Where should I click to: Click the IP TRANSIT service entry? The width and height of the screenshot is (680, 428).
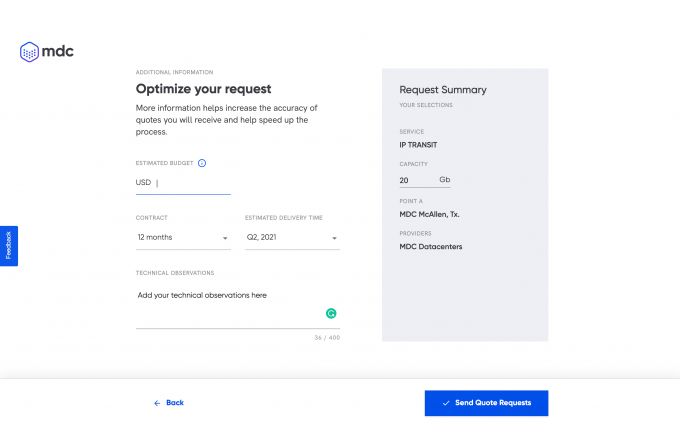418,145
